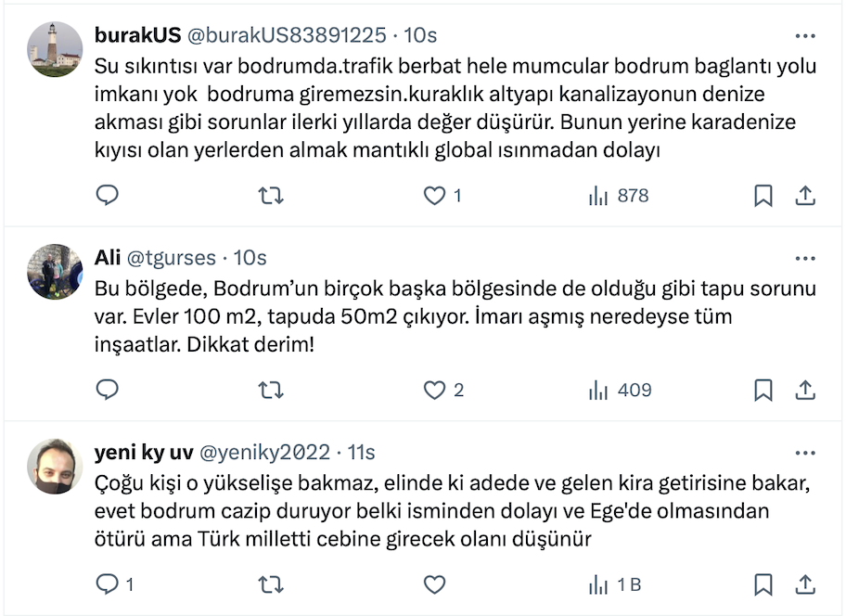Viewport: 846px width, 616px height.
Task: Open yeni ky uv display name
Action: [x=143, y=453]
